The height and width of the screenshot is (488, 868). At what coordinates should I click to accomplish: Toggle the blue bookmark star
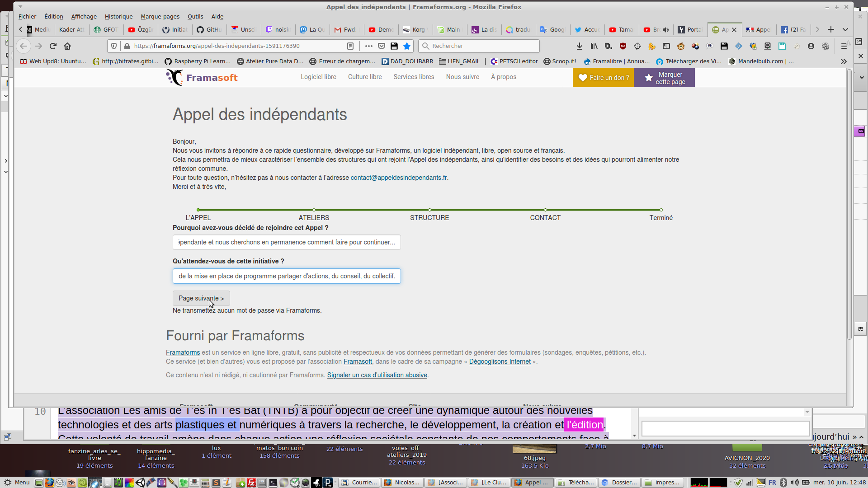pyautogui.click(x=407, y=46)
